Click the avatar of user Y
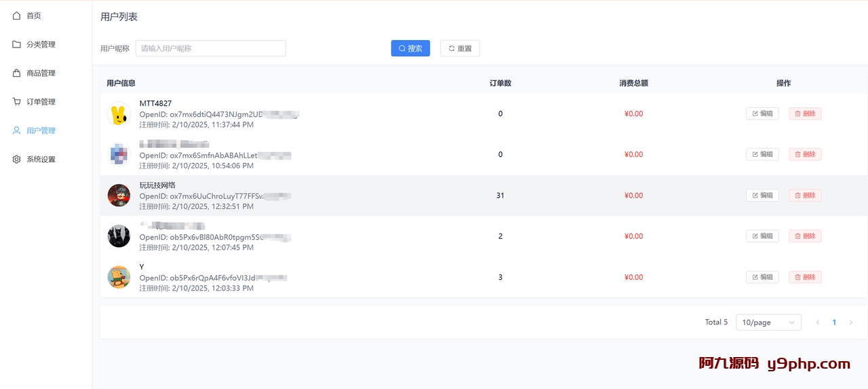This screenshot has height=389, width=868. 119,277
